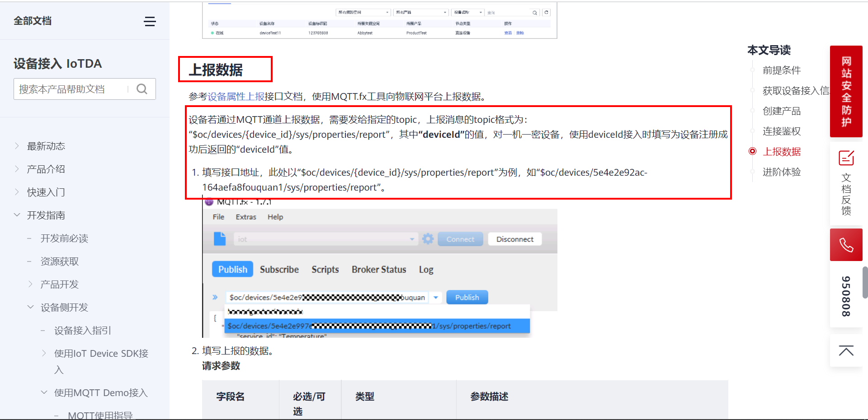This screenshot has width=868, height=420.
Task: Click the 本文导读 outline heading
Action: [x=769, y=50]
